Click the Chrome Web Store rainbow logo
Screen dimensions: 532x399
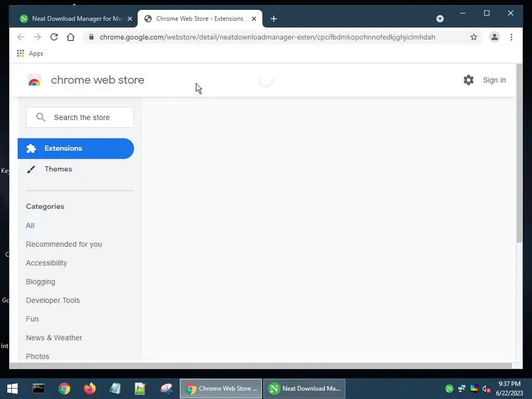click(34, 80)
